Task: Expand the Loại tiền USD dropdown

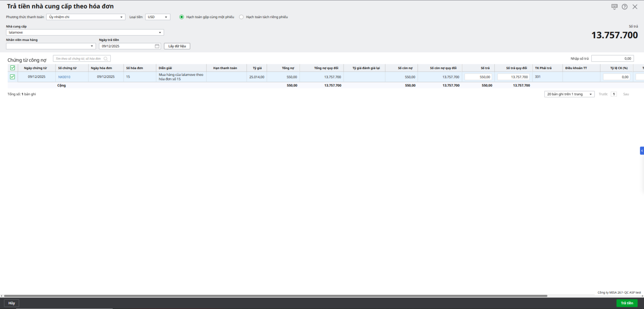Action: [166, 17]
